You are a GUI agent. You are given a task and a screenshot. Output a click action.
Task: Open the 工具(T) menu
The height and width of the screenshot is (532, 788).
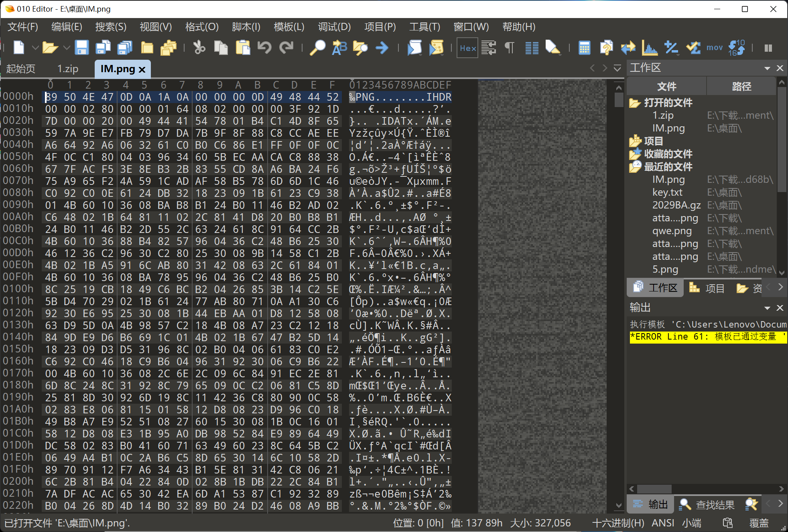coord(424,27)
